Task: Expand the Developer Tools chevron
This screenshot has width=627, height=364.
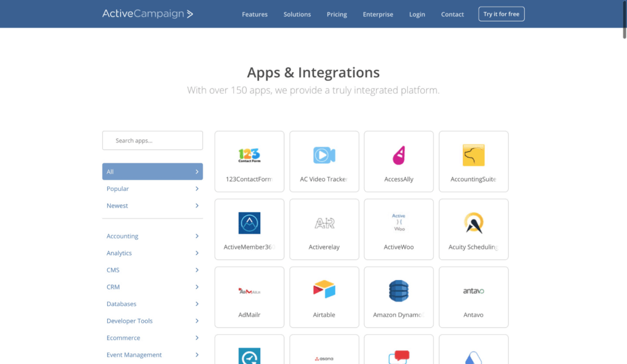Action: coord(197,321)
